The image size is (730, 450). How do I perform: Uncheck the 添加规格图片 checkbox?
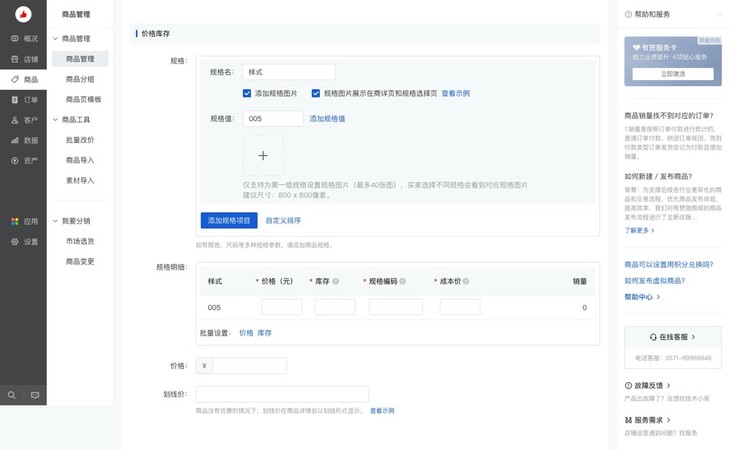(247, 93)
